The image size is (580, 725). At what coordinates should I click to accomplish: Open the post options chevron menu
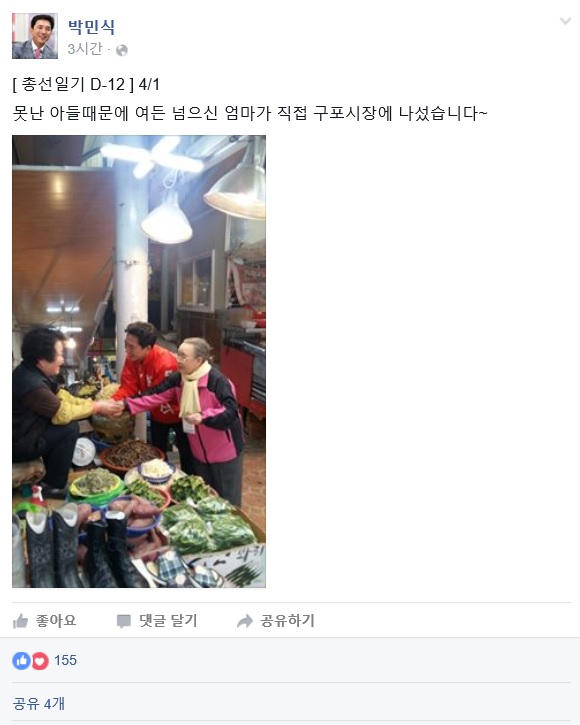pos(565,21)
